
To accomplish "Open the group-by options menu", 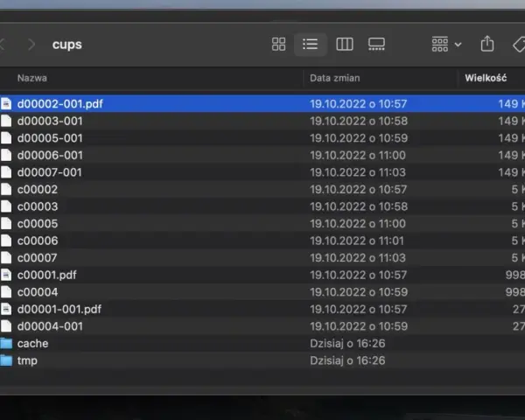I will pos(446,45).
